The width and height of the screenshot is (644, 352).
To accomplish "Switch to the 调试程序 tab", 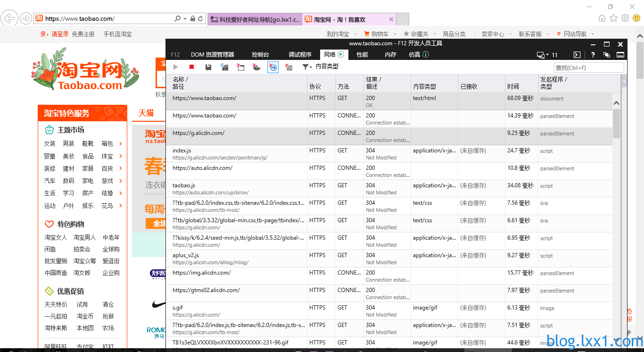I will coord(300,54).
